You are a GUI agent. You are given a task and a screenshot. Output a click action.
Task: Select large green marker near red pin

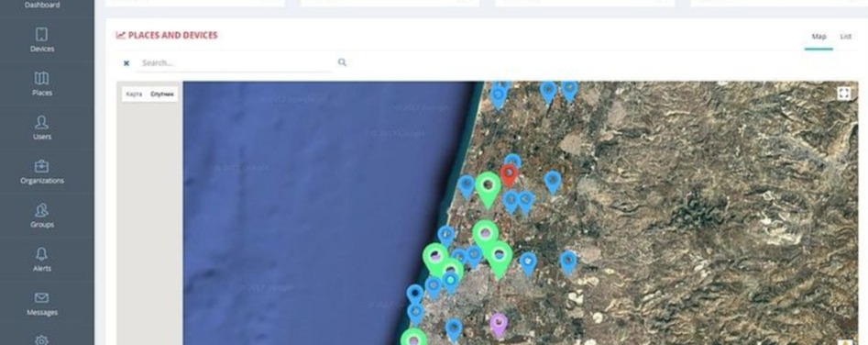[488, 190]
